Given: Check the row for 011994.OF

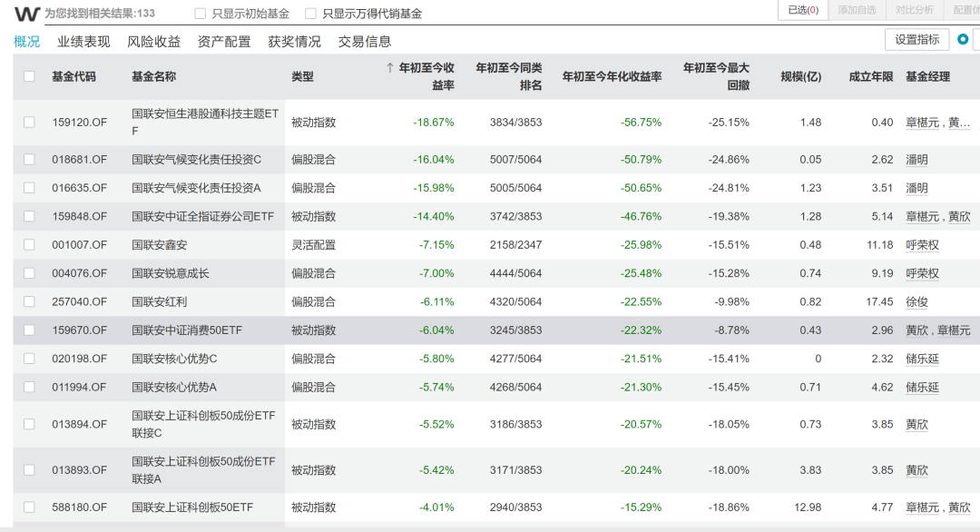Looking at the screenshot, I should (29, 387).
